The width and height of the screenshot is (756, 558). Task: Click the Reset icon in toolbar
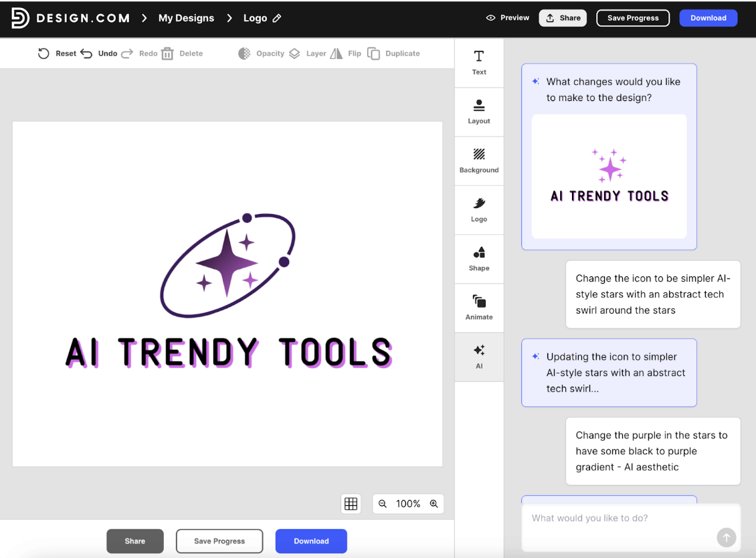click(44, 54)
